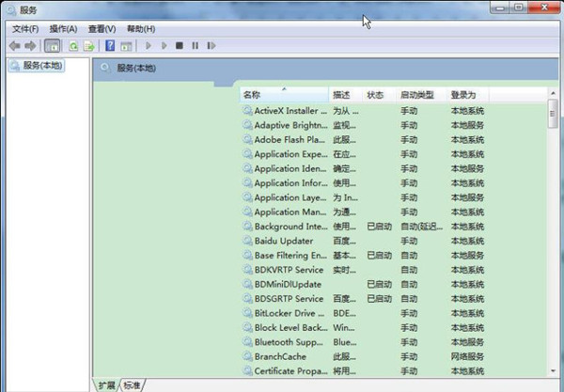Viewport: 564px width, 392px height.
Task: Click the Forward arrow toolbar icon
Action: [30, 45]
